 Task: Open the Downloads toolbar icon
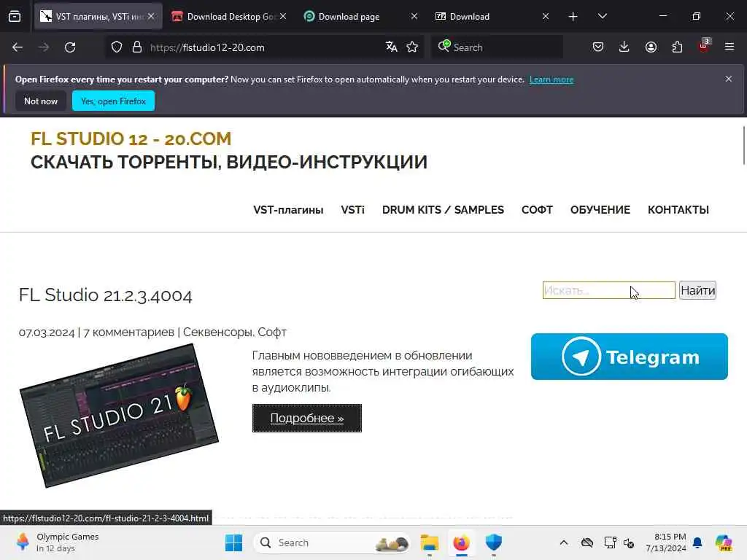click(624, 47)
